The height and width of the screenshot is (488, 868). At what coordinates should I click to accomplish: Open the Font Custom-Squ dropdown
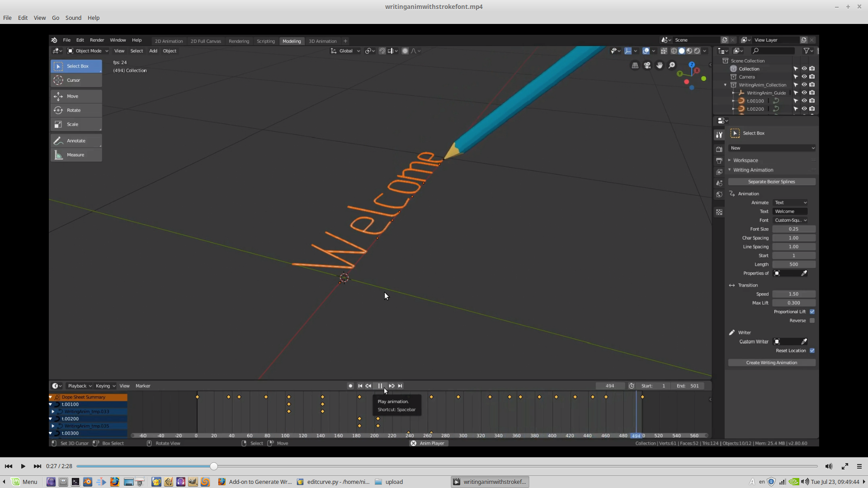[790, 220]
